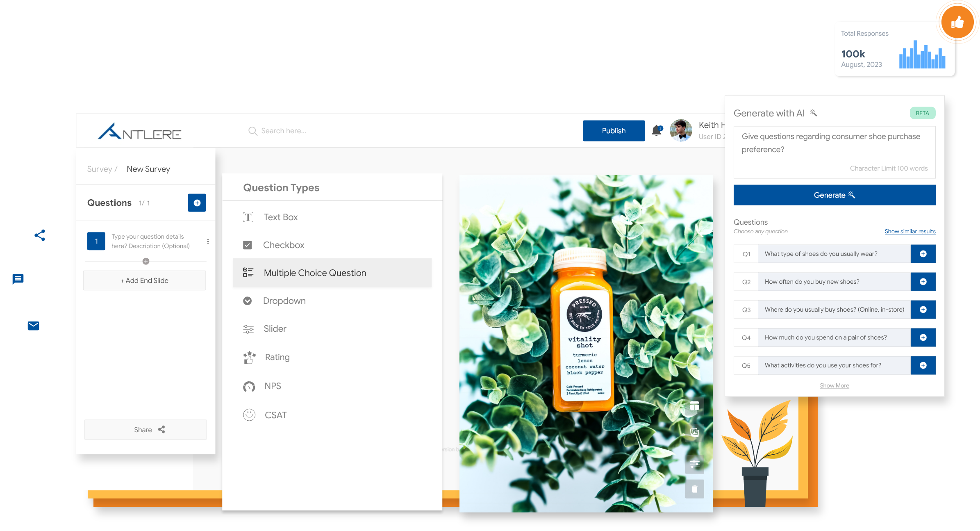Screen dimensions: 980x531
Task: Click Keith's profile avatar photo
Action: click(x=681, y=130)
